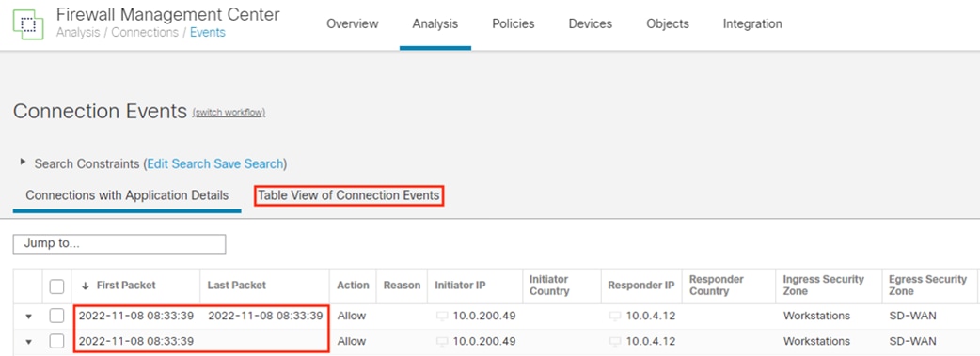Image resolution: width=980 pixels, height=356 pixels.
Task: Expand the first connection event row arrow
Action: pyautogui.click(x=28, y=317)
